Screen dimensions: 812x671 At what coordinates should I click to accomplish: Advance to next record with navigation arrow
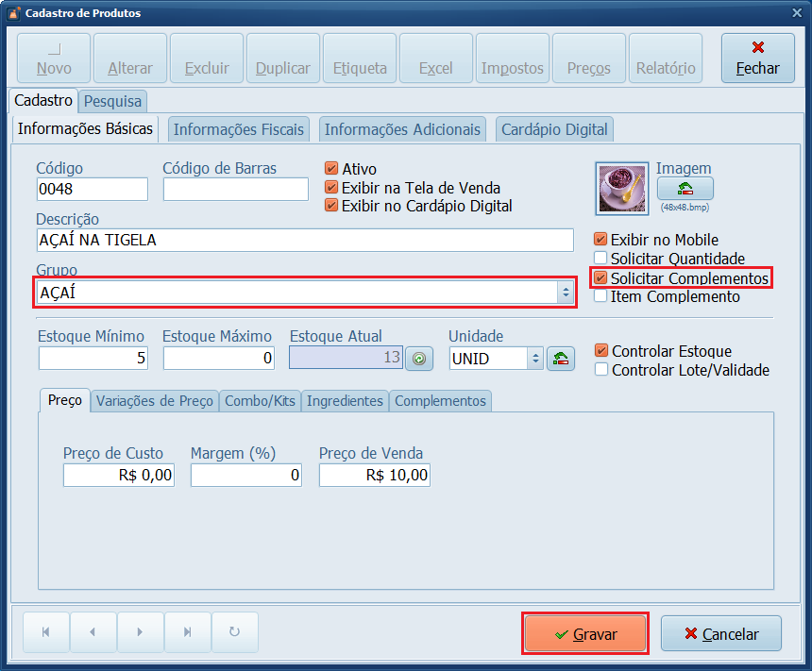140,632
